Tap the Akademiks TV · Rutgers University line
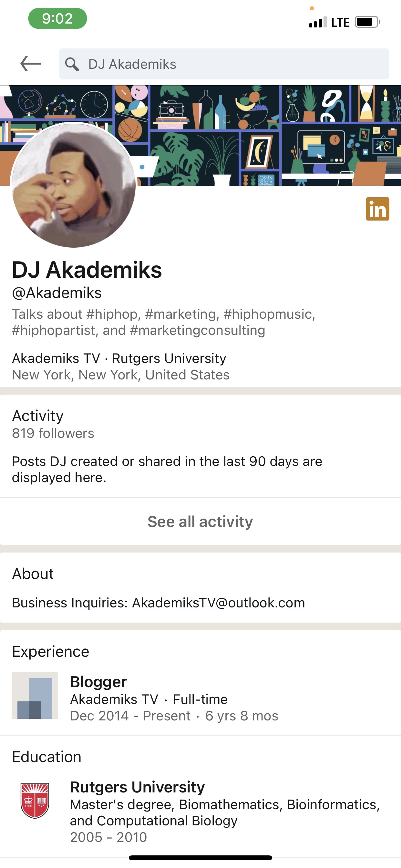 [x=119, y=358]
